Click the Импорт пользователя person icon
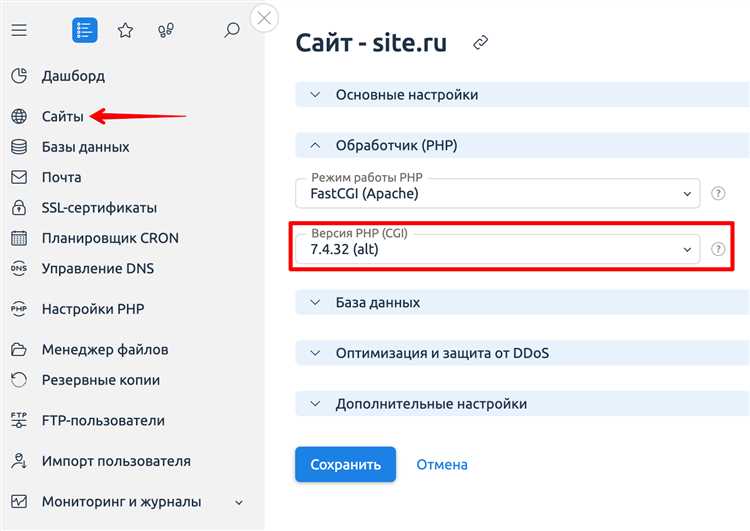 [19, 461]
